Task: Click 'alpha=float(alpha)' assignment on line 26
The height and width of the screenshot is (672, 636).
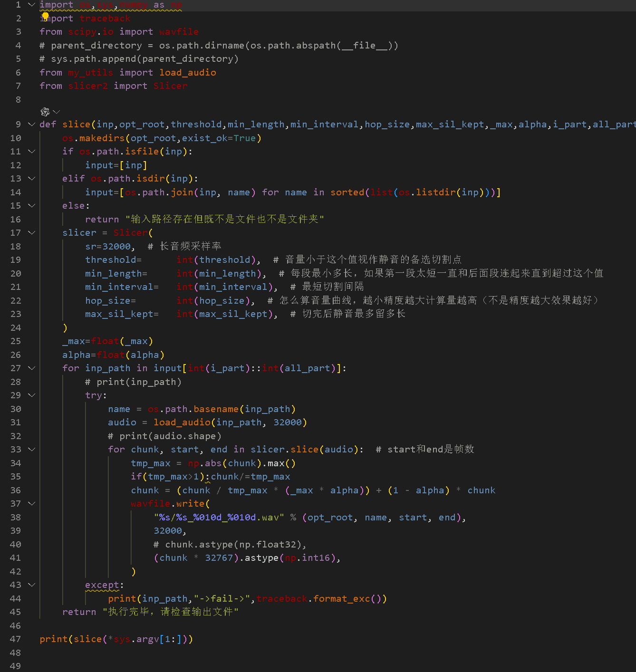Action: pos(114,355)
